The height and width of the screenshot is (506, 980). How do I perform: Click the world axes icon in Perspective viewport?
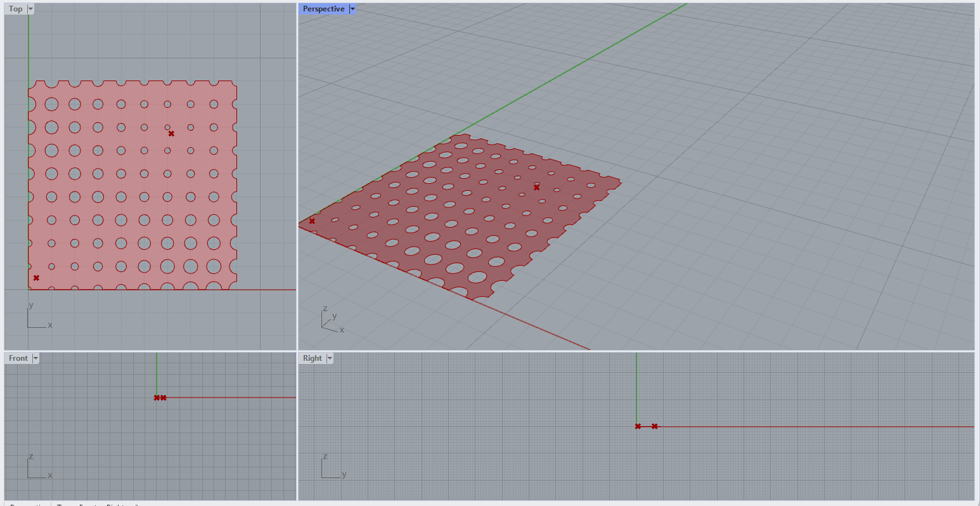pyautogui.click(x=333, y=319)
